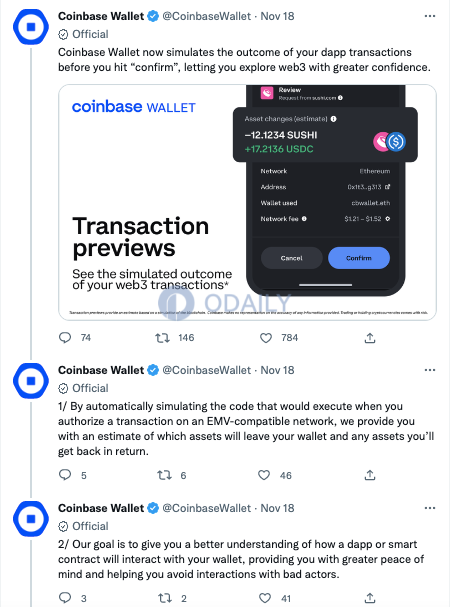Like the 1/ tweet with 46 likes
The image size is (450, 607).
click(264, 475)
